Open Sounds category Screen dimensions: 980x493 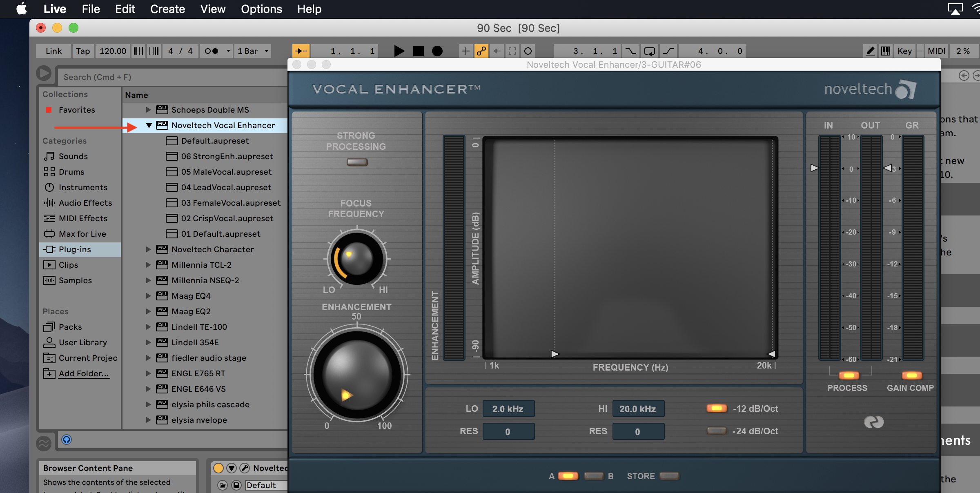tap(73, 156)
